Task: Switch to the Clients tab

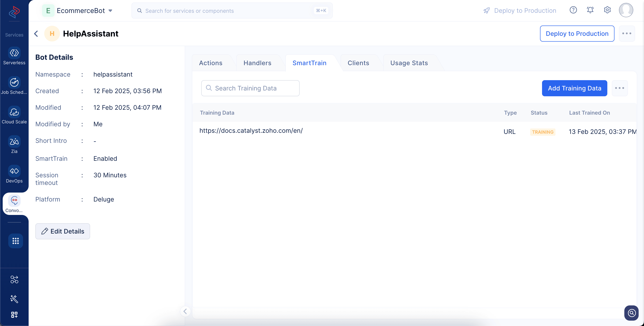Action: (358, 63)
